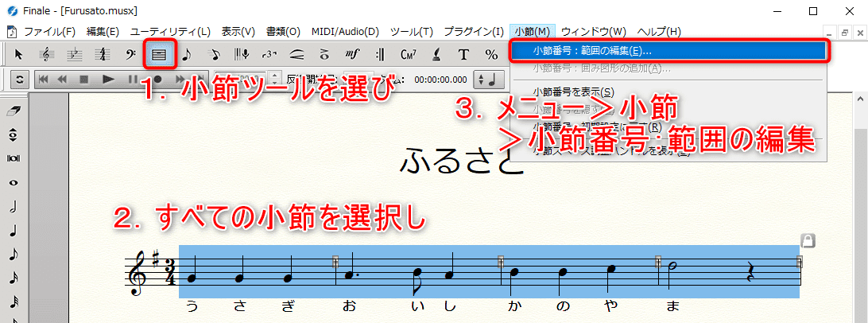Open the 表示(V) menu
Image resolution: width=868 pixels, height=323 pixels.
(x=238, y=32)
